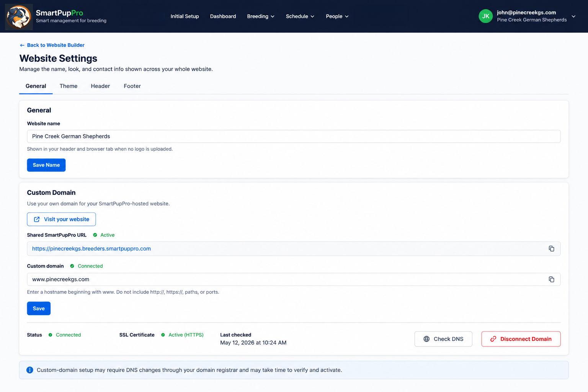Open the pinecreekgs.breeders.smartpuppro.com link
The height and width of the screenshot is (392, 588).
[91, 249]
